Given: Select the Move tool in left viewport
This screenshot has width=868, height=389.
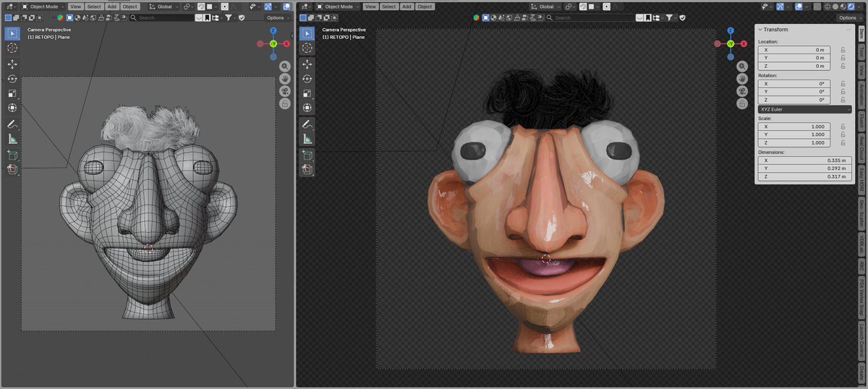Looking at the screenshot, I should pyautogui.click(x=12, y=64).
